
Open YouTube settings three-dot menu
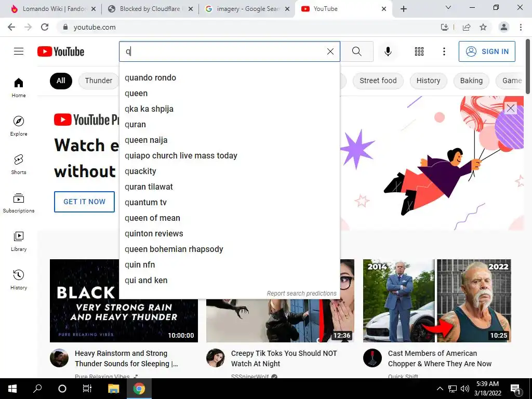[444, 51]
